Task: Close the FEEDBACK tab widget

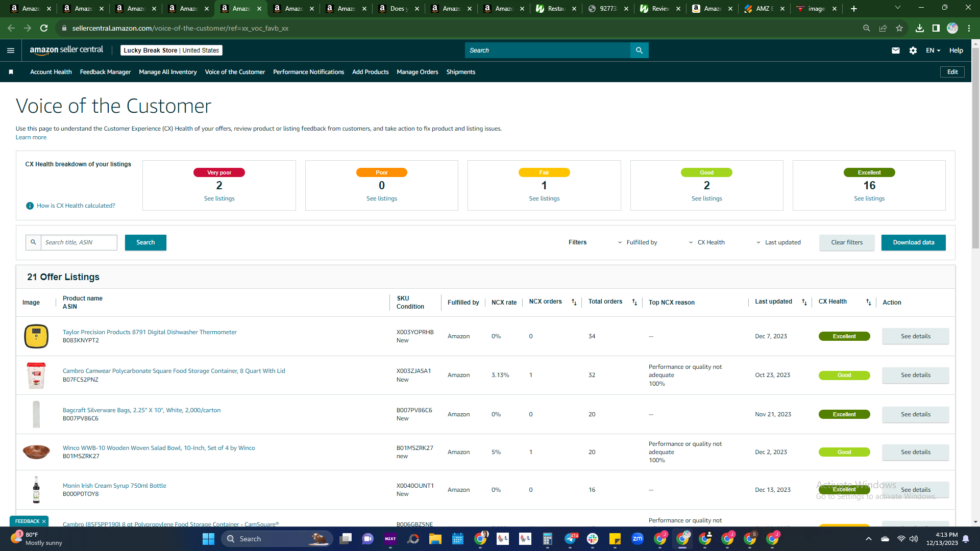Action: 44,521
